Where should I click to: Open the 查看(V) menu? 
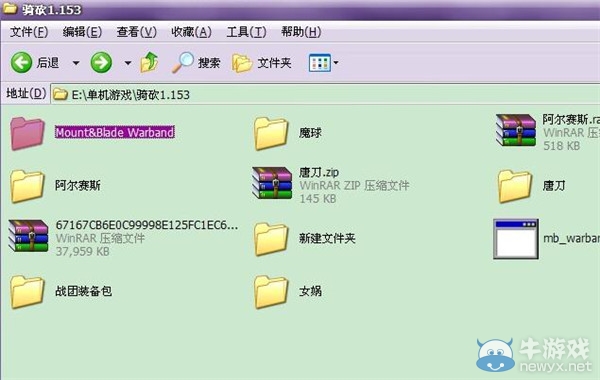click(x=137, y=32)
